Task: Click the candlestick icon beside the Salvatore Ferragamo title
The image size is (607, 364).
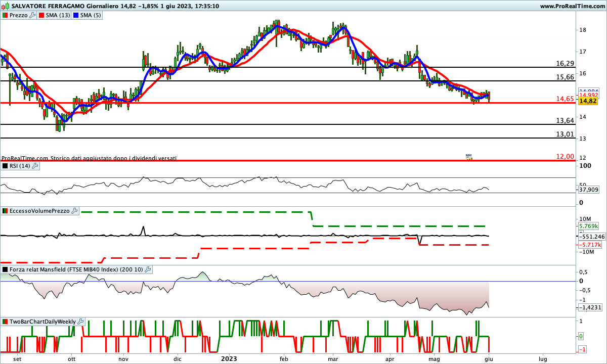Action: [x=5, y=7]
